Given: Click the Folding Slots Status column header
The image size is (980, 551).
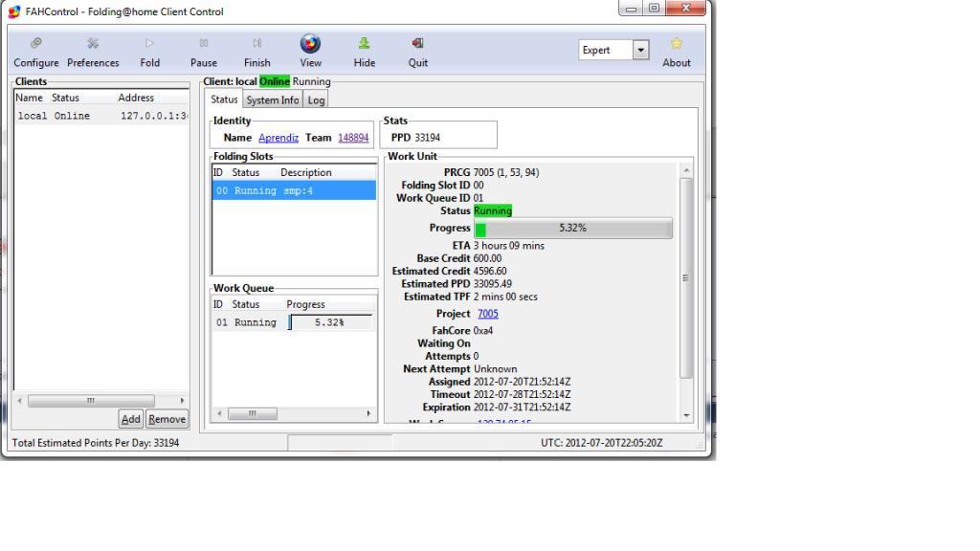Looking at the screenshot, I should pos(246,172).
